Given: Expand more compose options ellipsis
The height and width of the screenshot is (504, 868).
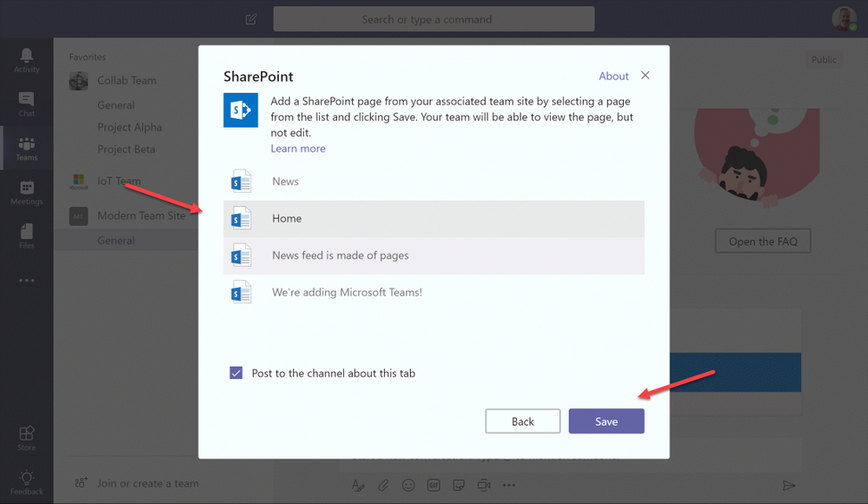Looking at the screenshot, I should pos(509,485).
